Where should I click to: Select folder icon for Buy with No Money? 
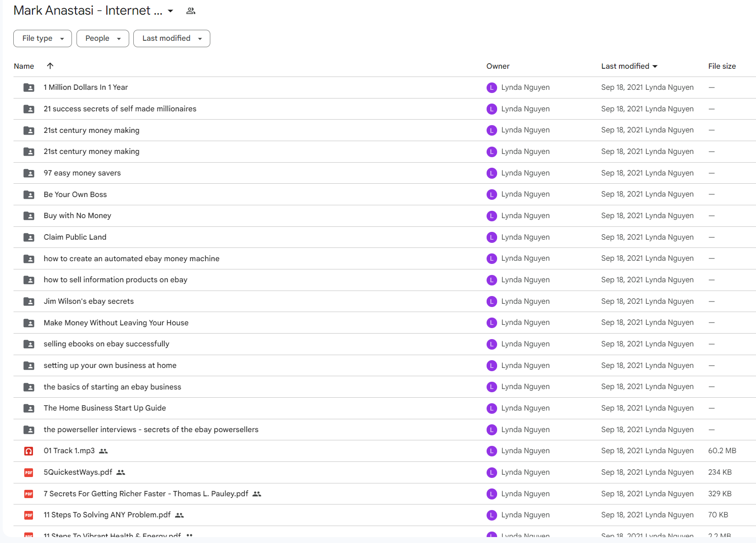pyautogui.click(x=29, y=216)
